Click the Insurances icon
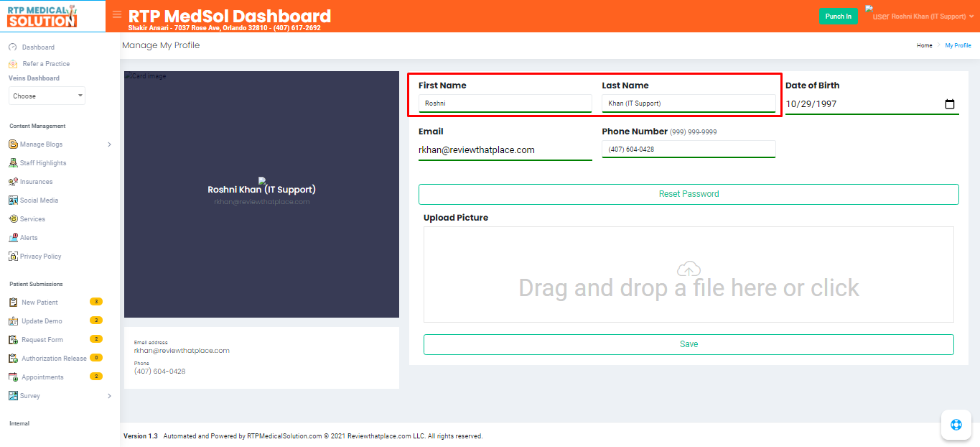980x447 pixels. pos(13,182)
